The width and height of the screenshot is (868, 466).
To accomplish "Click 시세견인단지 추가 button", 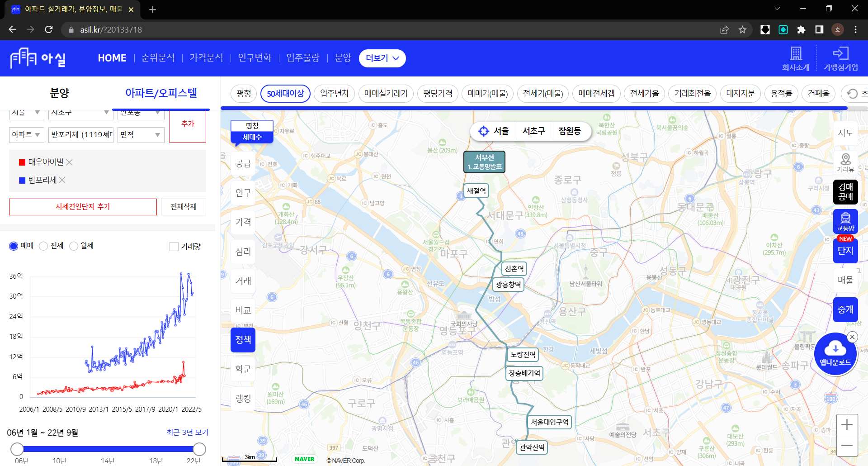I will [x=83, y=207].
